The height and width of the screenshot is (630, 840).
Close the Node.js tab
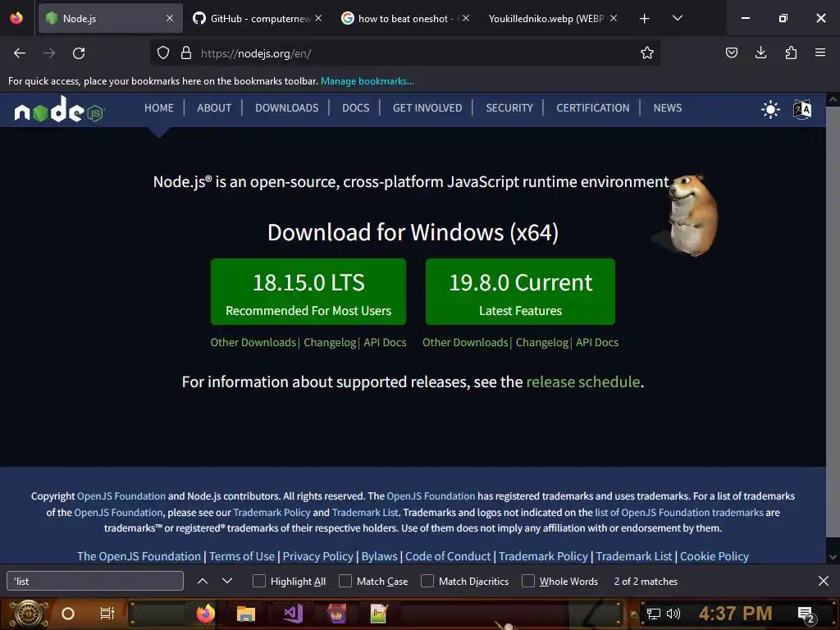(x=170, y=18)
